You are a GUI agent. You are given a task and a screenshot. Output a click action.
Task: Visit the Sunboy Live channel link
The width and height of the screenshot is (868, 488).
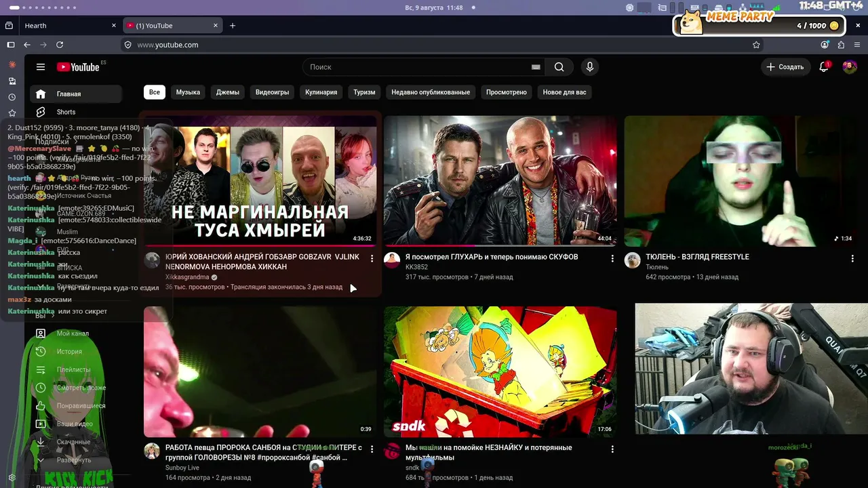[x=182, y=468]
